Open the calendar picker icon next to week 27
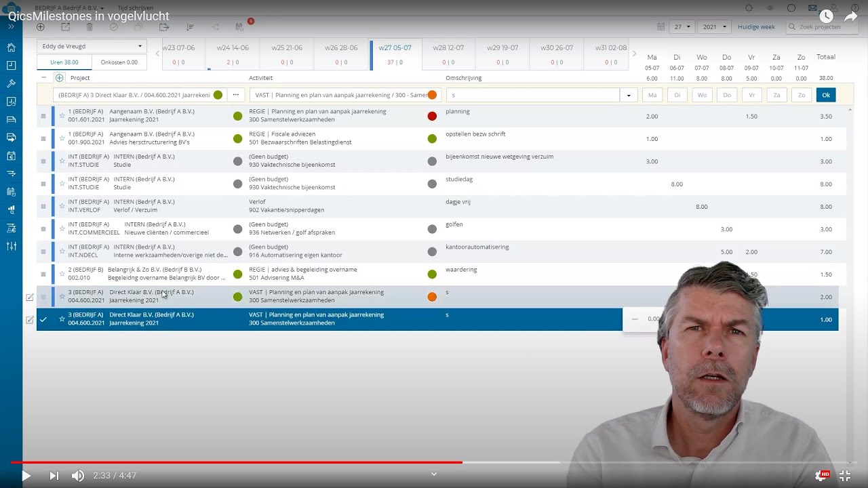The image size is (868, 488). pos(660,27)
